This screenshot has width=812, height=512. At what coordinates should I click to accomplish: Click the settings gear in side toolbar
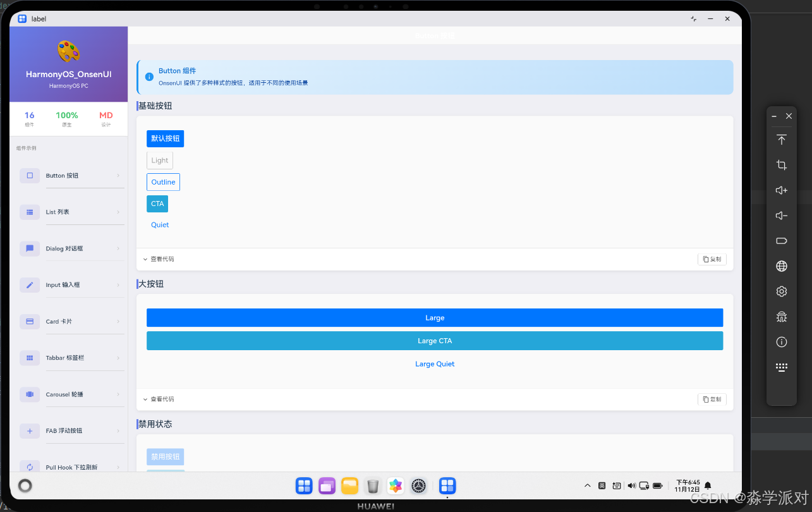(782, 291)
